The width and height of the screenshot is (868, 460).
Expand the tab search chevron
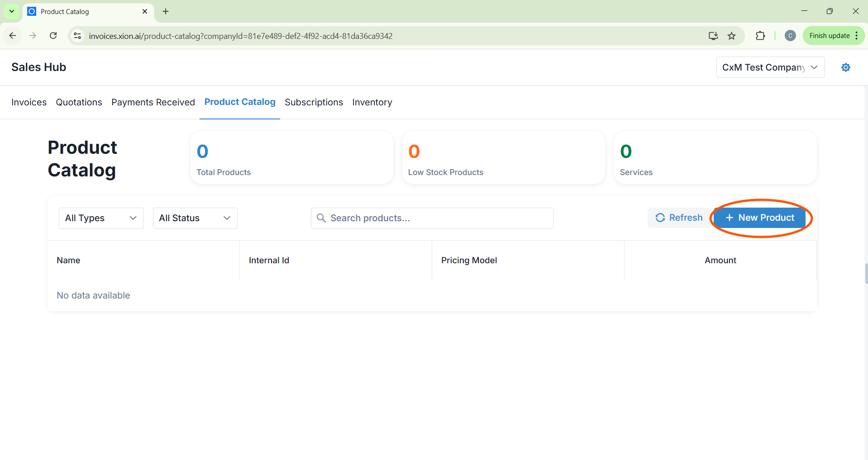pos(12,11)
